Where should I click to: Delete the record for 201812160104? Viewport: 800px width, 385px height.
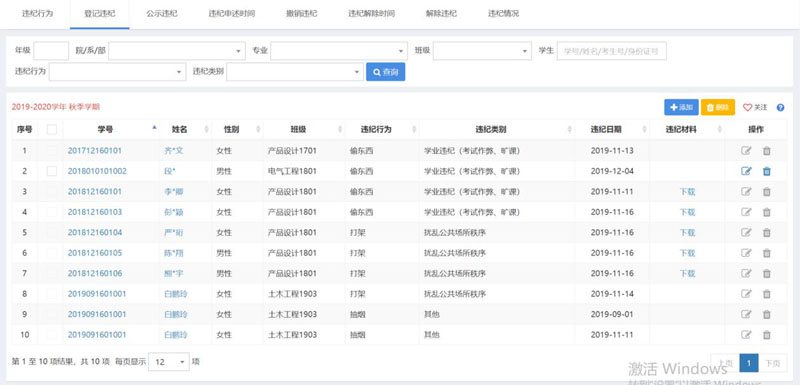click(x=766, y=233)
